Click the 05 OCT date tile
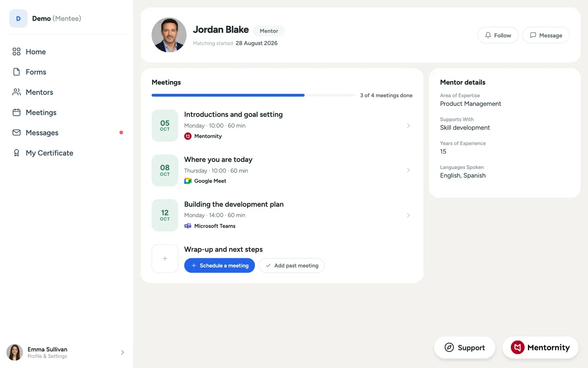The width and height of the screenshot is (588, 368). pos(165,125)
